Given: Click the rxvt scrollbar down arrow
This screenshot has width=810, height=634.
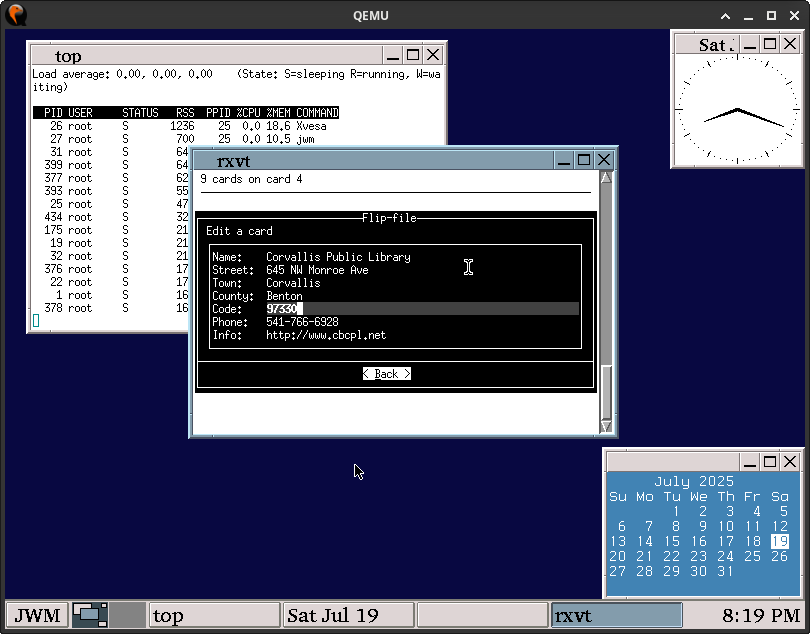Looking at the screenshot, I should (605, 427).
